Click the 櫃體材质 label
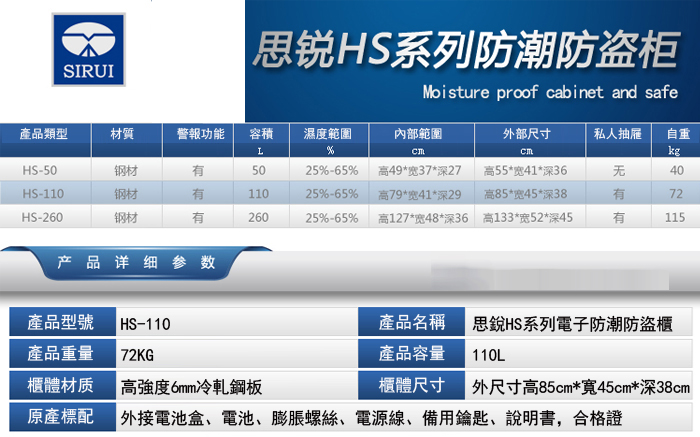Viewport: 700px width, 437px height. pos(60,385)
